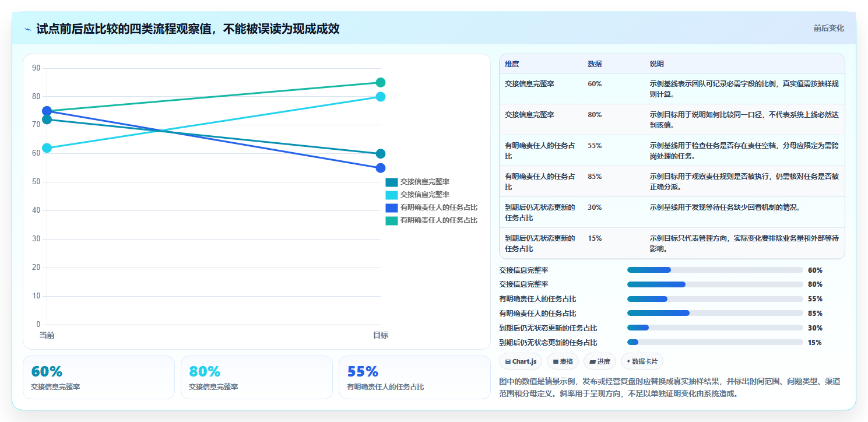Click the 80% progress bar
This screenshot has height=422, width=868.
pyautogui.click(x=715, y=284)
